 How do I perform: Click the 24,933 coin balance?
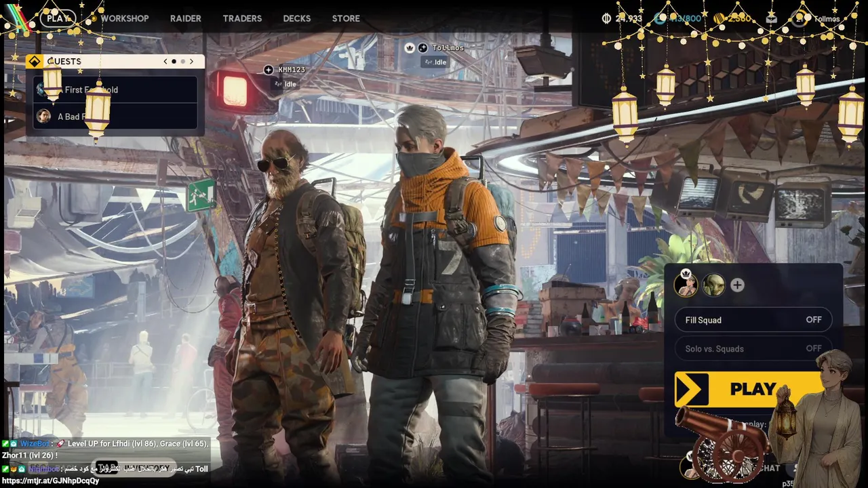629,18
